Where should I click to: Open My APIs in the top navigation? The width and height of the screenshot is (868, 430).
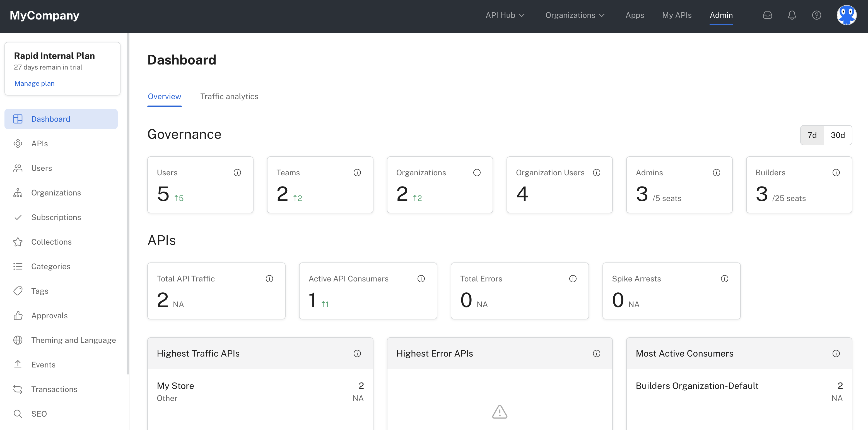(x=677, y=15)
